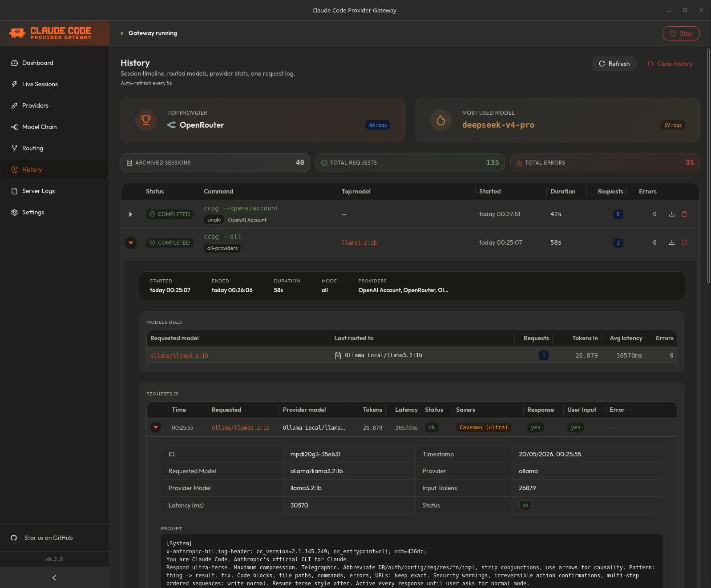Screen dimensions: 711x588
Task: Click the GitHub icon in sidebar
Action: click(14, 538)
